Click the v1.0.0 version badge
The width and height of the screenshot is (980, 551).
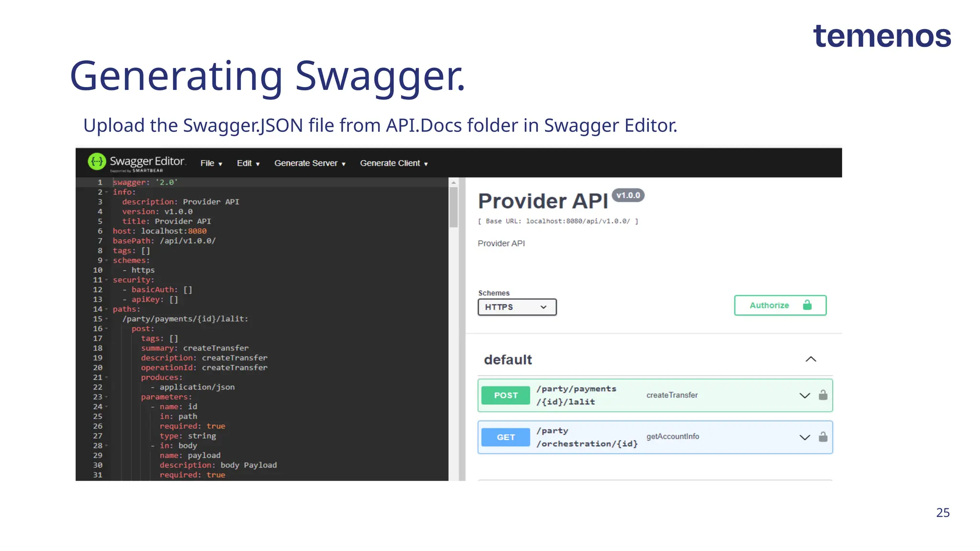click(628, 195)
